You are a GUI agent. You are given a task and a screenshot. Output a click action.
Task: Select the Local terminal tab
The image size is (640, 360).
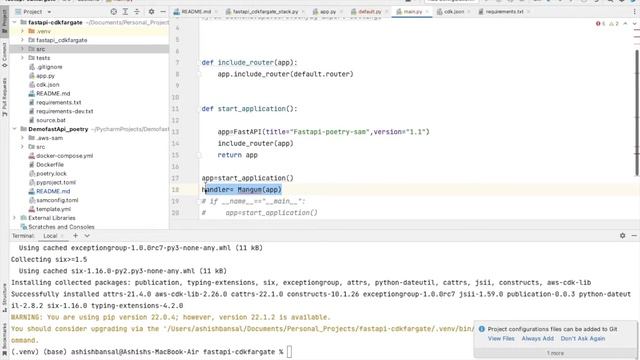(50, 236)
